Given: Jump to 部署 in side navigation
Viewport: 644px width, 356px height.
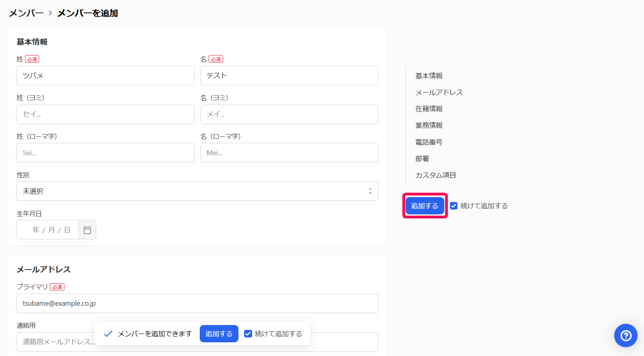Looking at the screenshot, I should point(422,158).
